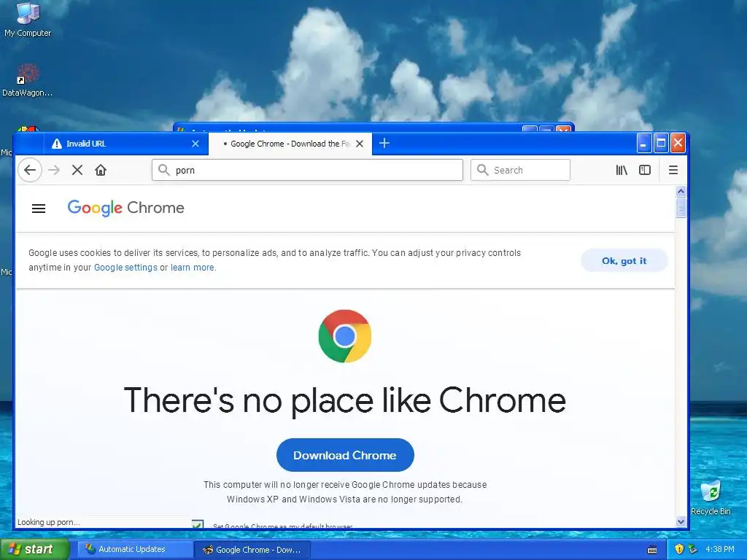Open the Library bookshelf icon
747x560 pixels.
click(x=622, y=170)
